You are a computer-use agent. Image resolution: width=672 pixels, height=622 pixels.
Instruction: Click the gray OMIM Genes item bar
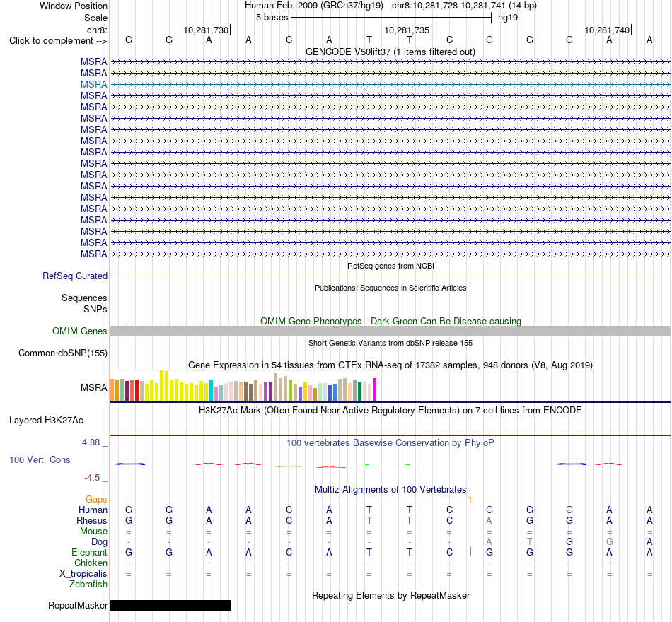tap(391, 331)
